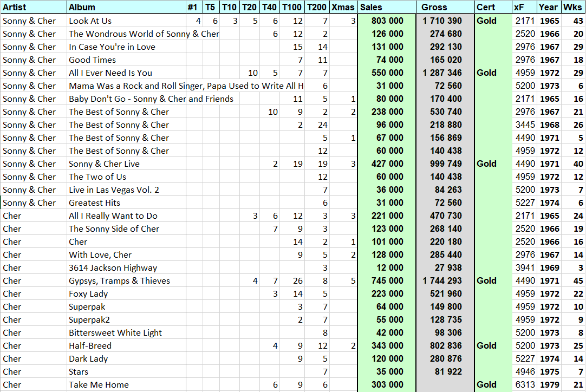Select the 'Take Me Home' album cell
Viewport: 586px width, 392px height.
tap(126, 385)
